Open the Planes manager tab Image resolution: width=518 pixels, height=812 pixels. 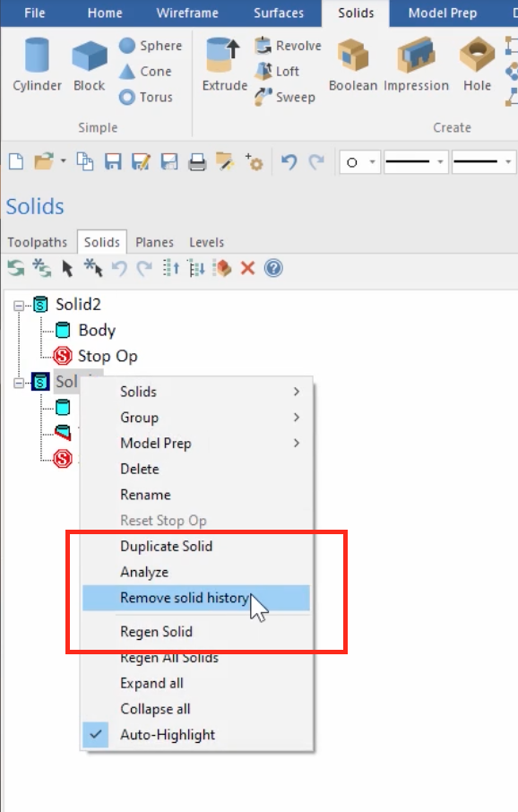point(154,242)
